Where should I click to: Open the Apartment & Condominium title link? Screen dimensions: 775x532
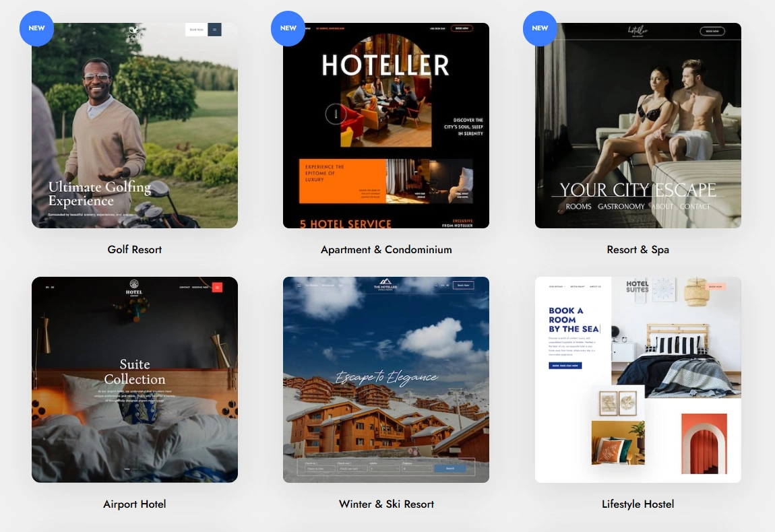(386, 250)
